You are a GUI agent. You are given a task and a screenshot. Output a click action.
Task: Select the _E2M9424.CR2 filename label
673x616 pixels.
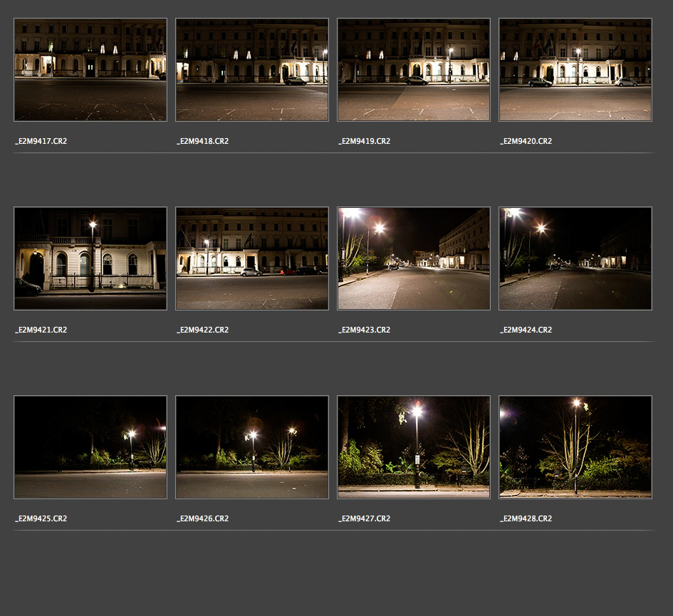(526, 330)
